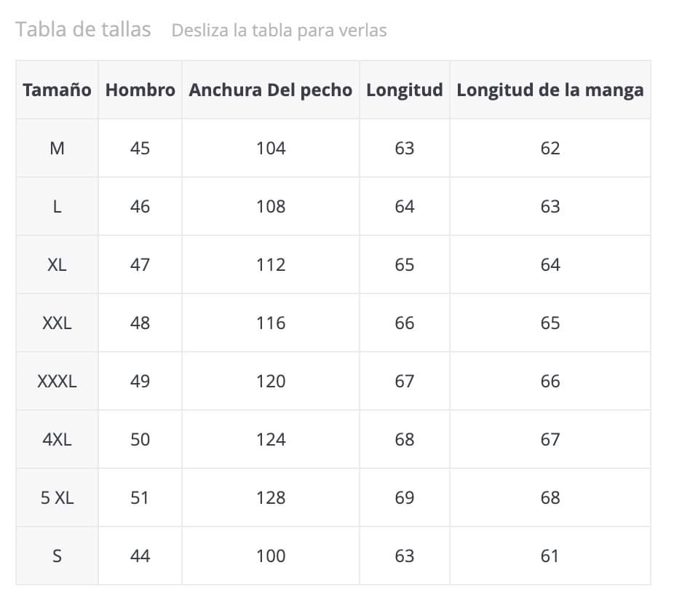Click chest width value 104
The height and width of the screenshot is (616, 674).
click(x=271, y=149)
